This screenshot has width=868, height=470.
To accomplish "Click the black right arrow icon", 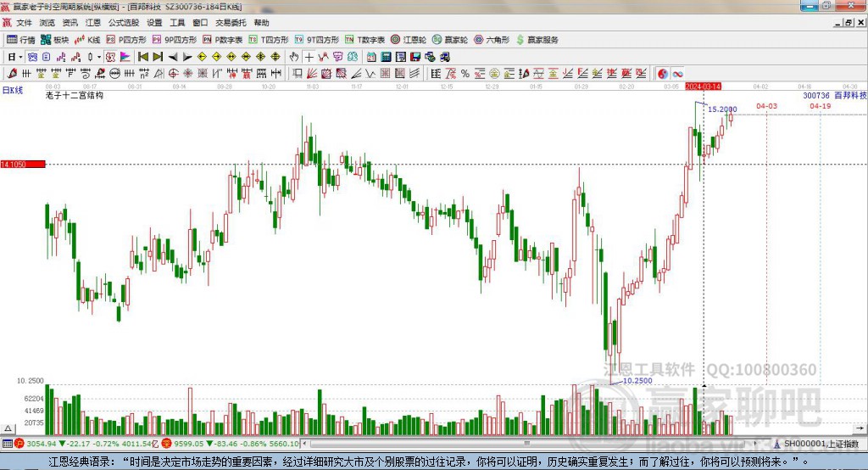I will click(187, 57).
